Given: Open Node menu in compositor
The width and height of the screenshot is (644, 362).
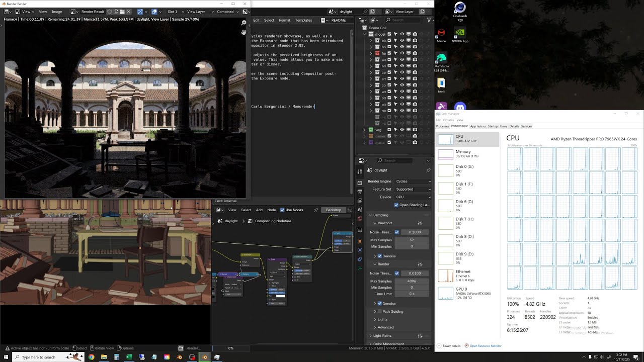Looking at the screenshot, I should click(x=271, y=210).
